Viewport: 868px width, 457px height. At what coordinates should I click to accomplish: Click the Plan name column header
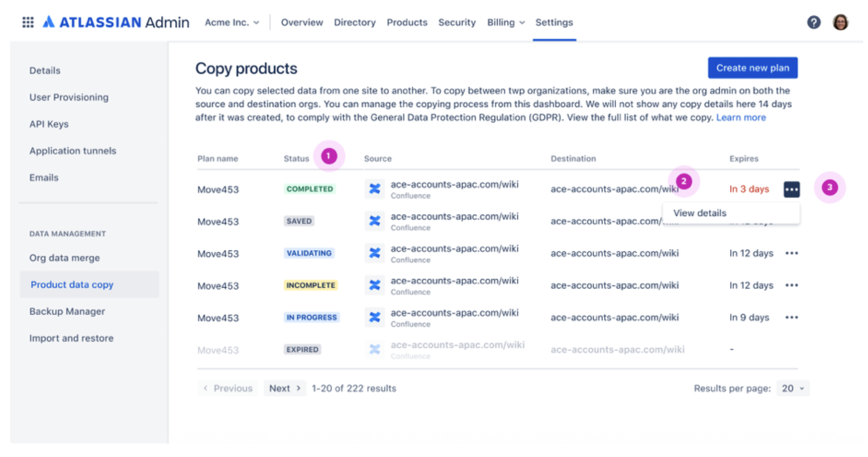[x=218, y=159]
